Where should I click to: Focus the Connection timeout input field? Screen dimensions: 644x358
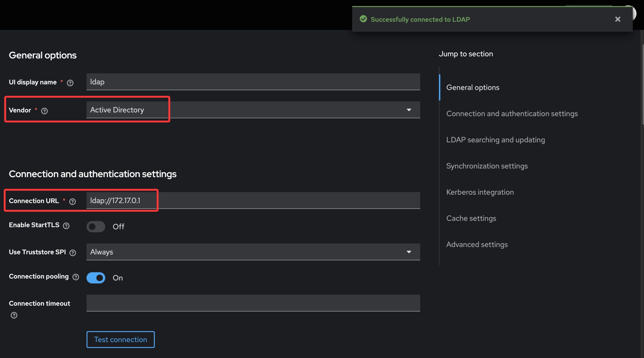[253, 303]
